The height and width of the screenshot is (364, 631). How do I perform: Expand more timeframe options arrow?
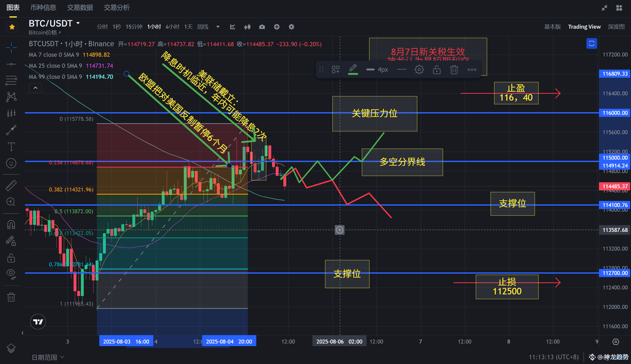(x=218, y=27)
